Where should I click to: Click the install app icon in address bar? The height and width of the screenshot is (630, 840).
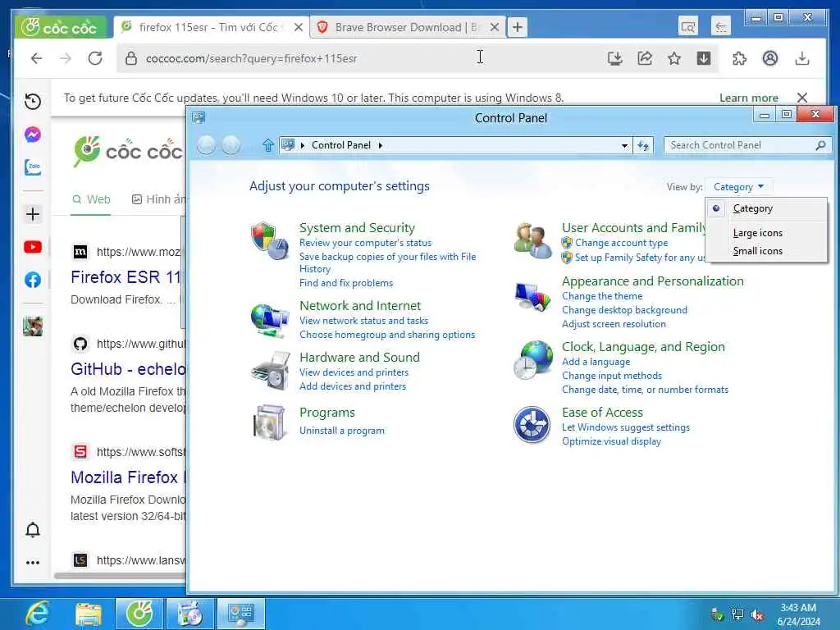(615, 58)
